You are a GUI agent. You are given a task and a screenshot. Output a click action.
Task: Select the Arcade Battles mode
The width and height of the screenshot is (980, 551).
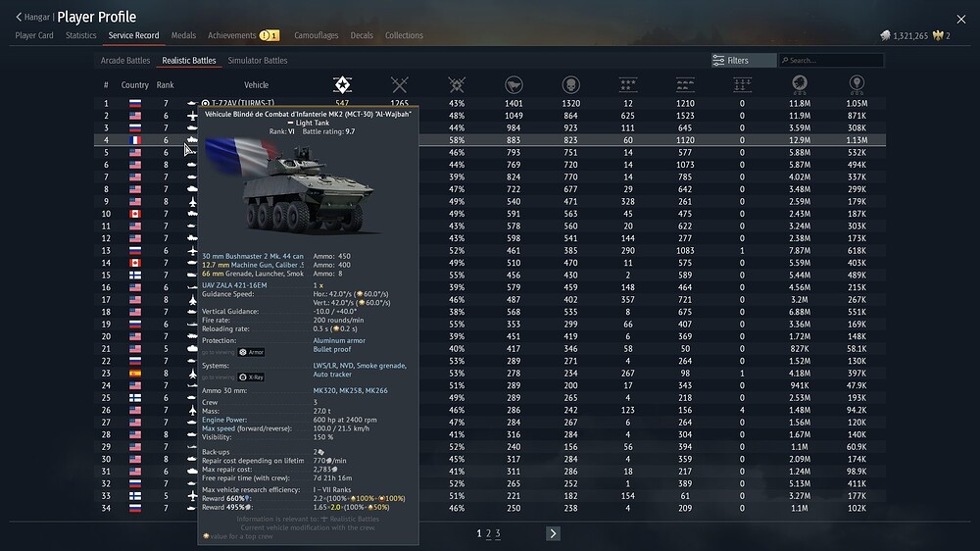click(126, 61)
